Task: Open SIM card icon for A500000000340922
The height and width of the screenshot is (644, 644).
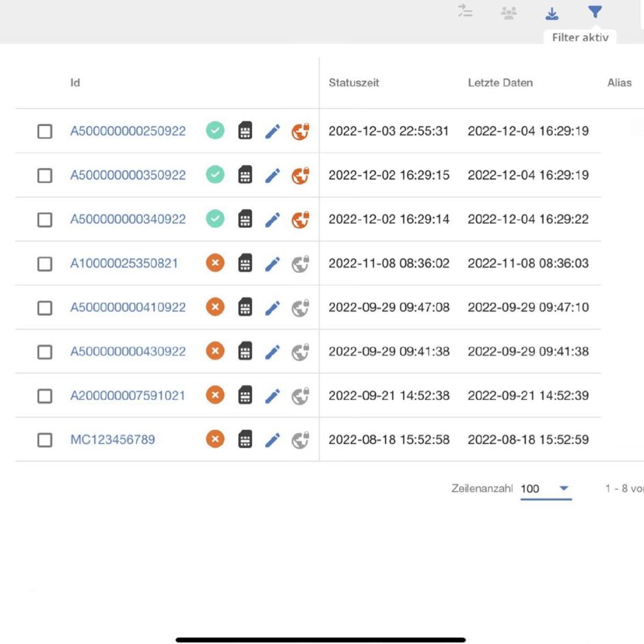Action: click(245, 219)
